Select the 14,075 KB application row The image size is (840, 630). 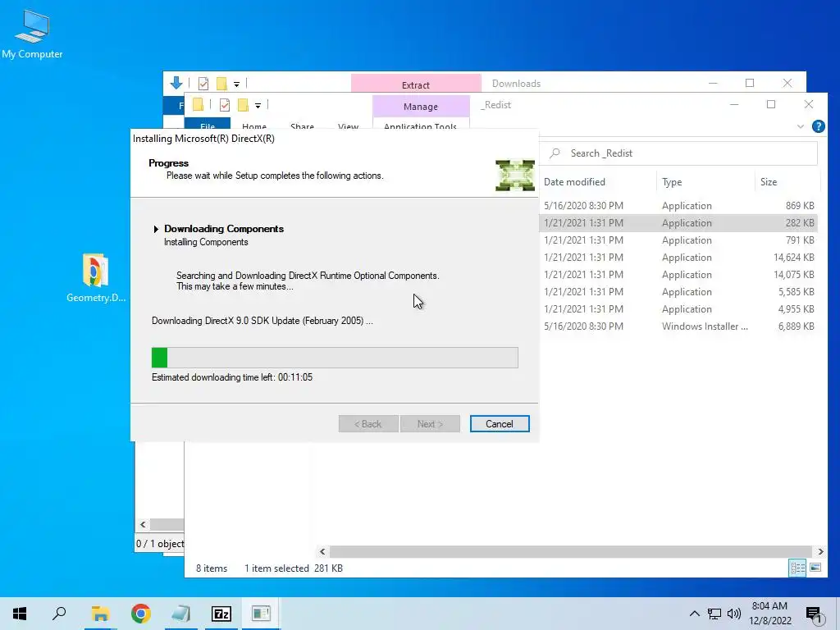[x=678, y=274]
